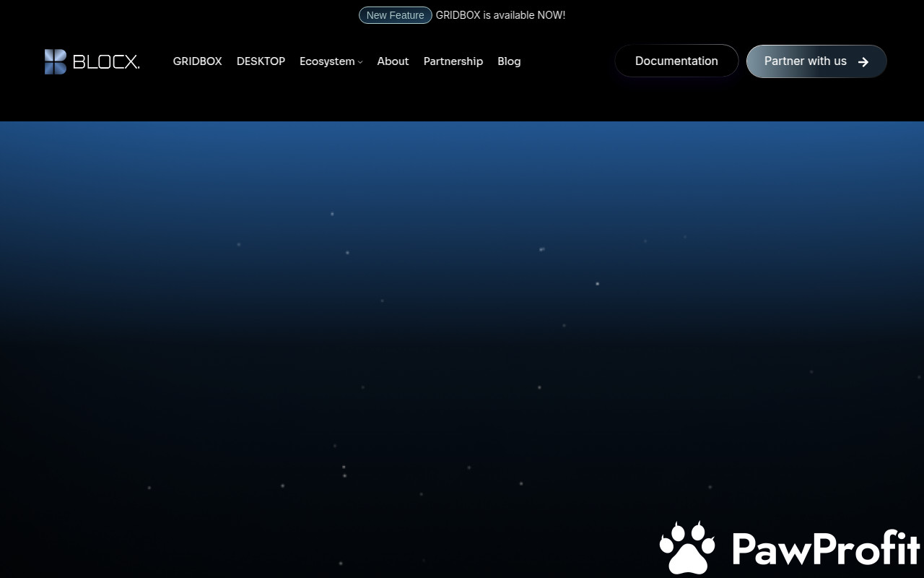Click the PawProfit watermark text
This screenshot has width=924, height=578.
[x=826, y=549]
